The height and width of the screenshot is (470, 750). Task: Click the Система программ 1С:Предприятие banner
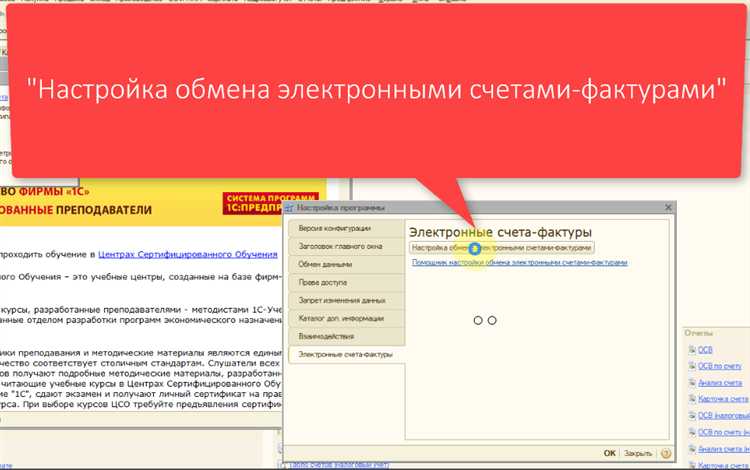[270, 203]
